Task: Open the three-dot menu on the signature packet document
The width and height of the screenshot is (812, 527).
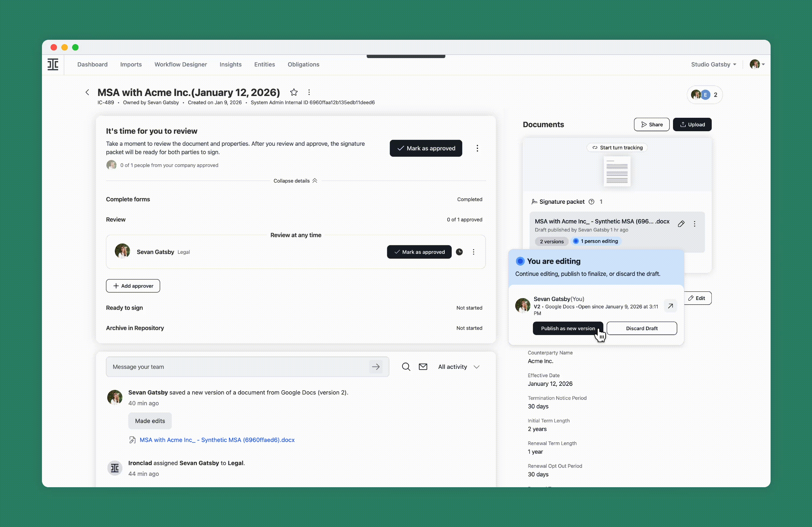Action: click(695, 224)
